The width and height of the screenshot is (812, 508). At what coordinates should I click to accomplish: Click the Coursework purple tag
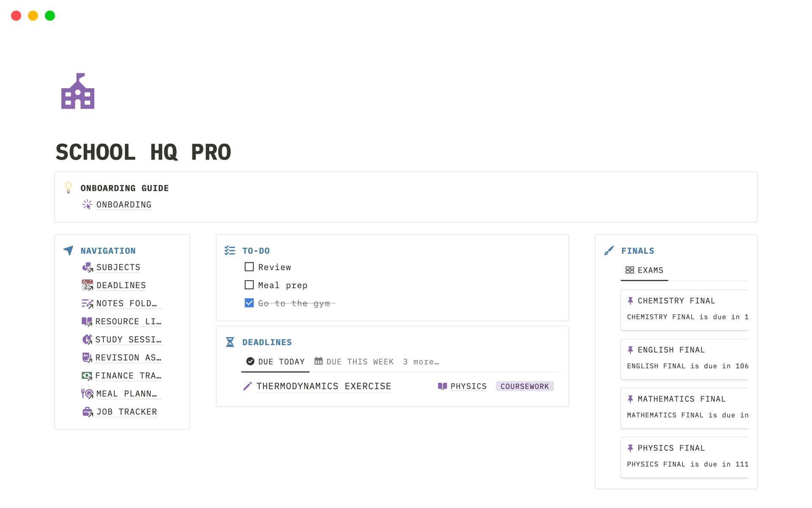click(x=524, y=386)
